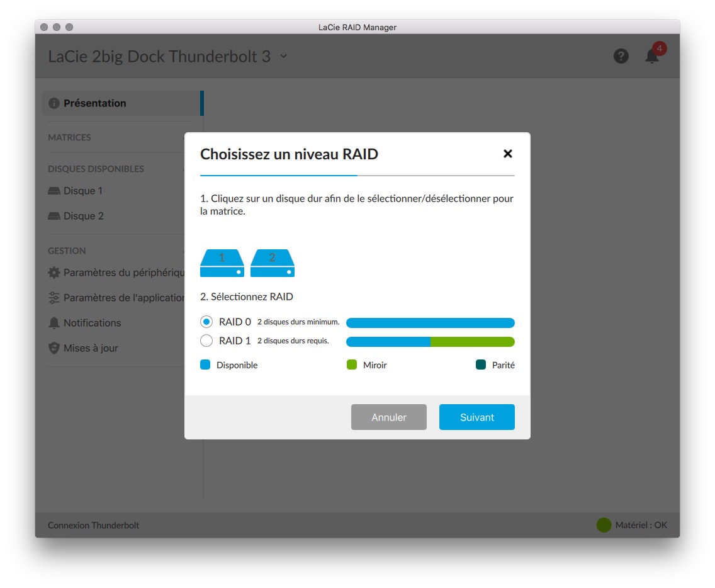Click the DISQUES DISPONIBLES section header
Screen dimensions: 715x588
pyautogui.click(x=96, y=169)
